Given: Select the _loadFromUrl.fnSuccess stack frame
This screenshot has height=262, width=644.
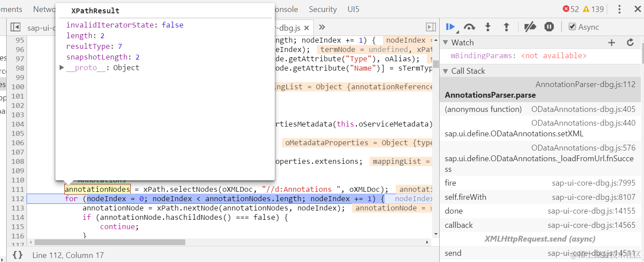Looking at the screenshot, I should point(540,159).
